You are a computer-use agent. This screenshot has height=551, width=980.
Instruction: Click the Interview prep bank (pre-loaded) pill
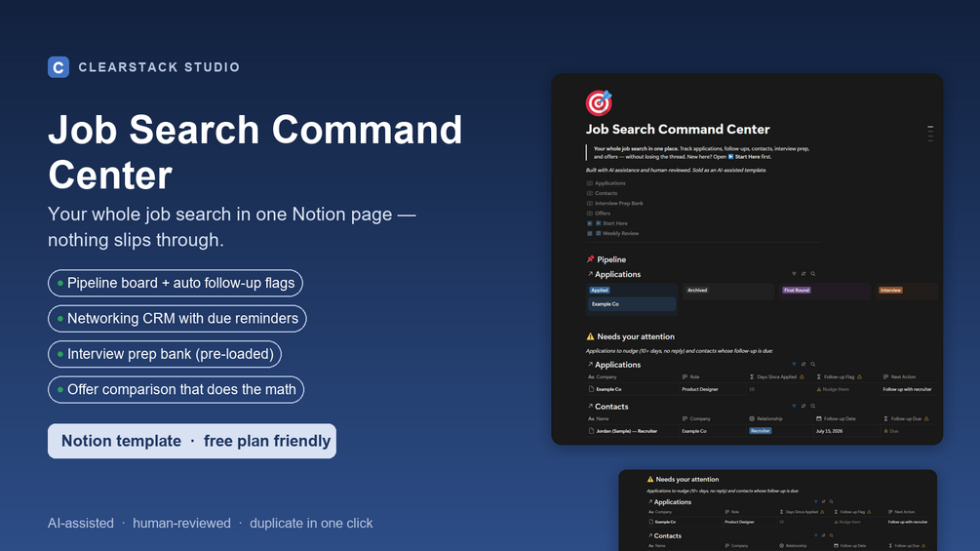(x=165, y=354)
